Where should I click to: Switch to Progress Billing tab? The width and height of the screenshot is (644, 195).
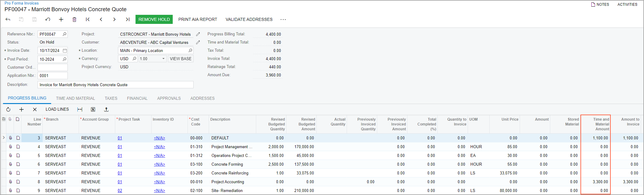point(27,98)
